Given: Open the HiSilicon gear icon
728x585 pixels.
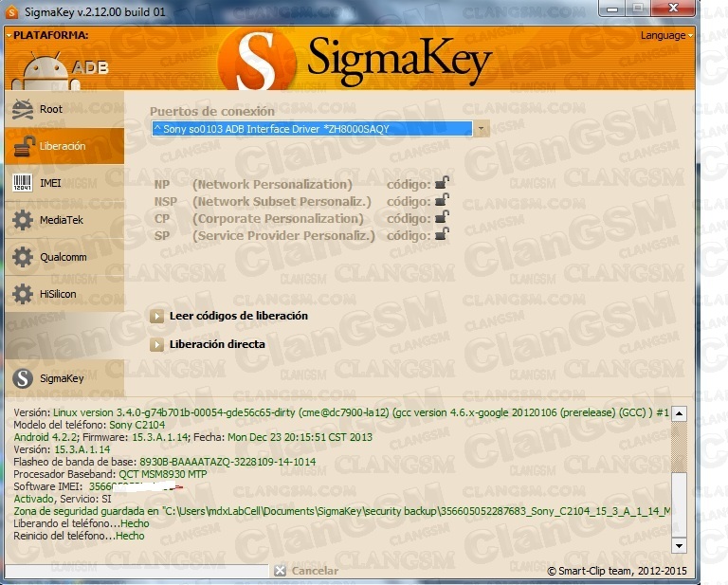Looking at the screenshot, I should 23,294.
